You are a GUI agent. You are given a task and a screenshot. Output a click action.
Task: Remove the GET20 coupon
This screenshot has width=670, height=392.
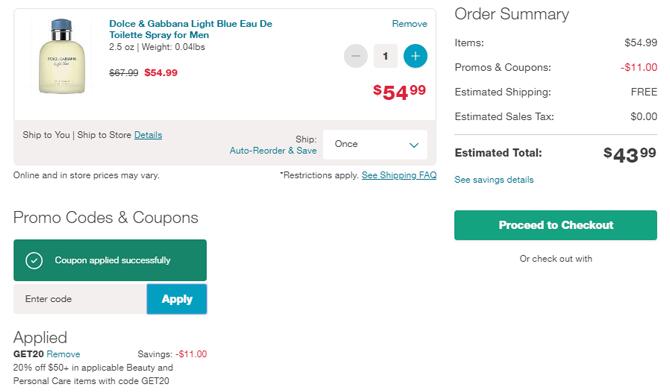click(63, 354)
